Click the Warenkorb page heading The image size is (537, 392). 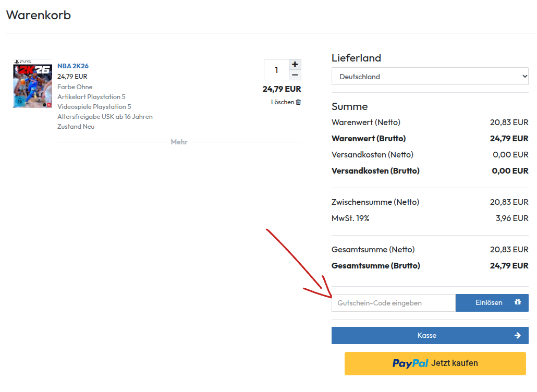coord(39,15)
